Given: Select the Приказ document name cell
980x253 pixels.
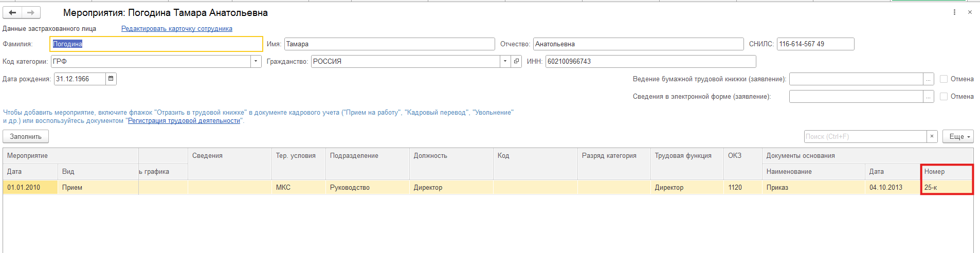Looking at the screenshot, I should coord(813,188).
